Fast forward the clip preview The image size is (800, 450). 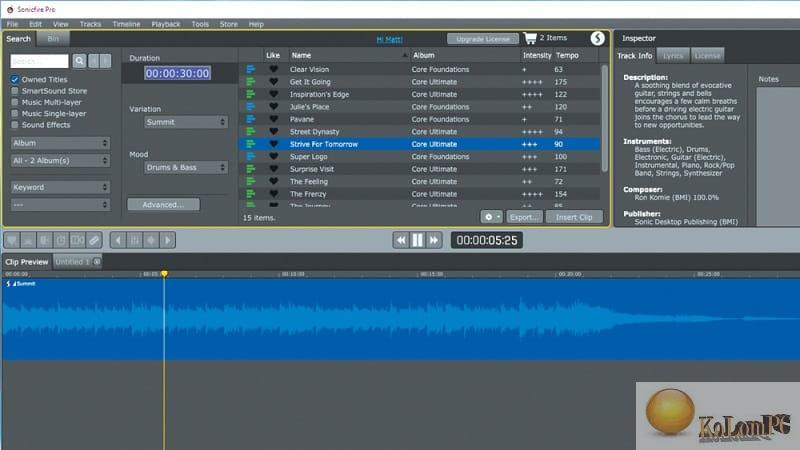[434, 240]
